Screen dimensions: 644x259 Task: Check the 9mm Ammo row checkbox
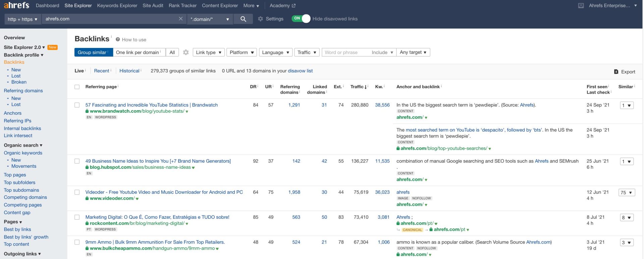click(x=77, y=242)
